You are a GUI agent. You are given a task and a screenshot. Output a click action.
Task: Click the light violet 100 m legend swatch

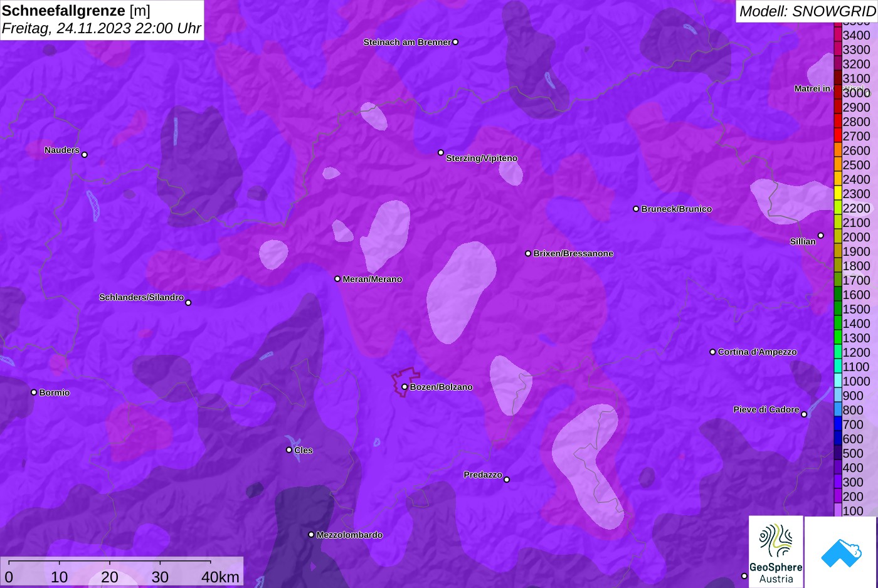point(837,510)
